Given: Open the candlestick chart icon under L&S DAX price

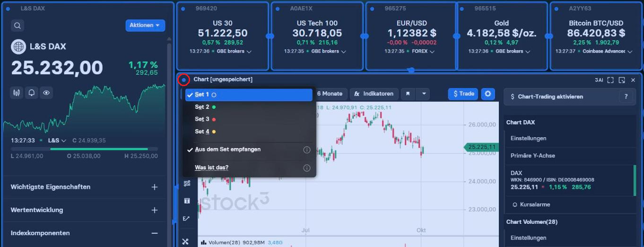Looking at the screenshot, I should coord(17,93).
